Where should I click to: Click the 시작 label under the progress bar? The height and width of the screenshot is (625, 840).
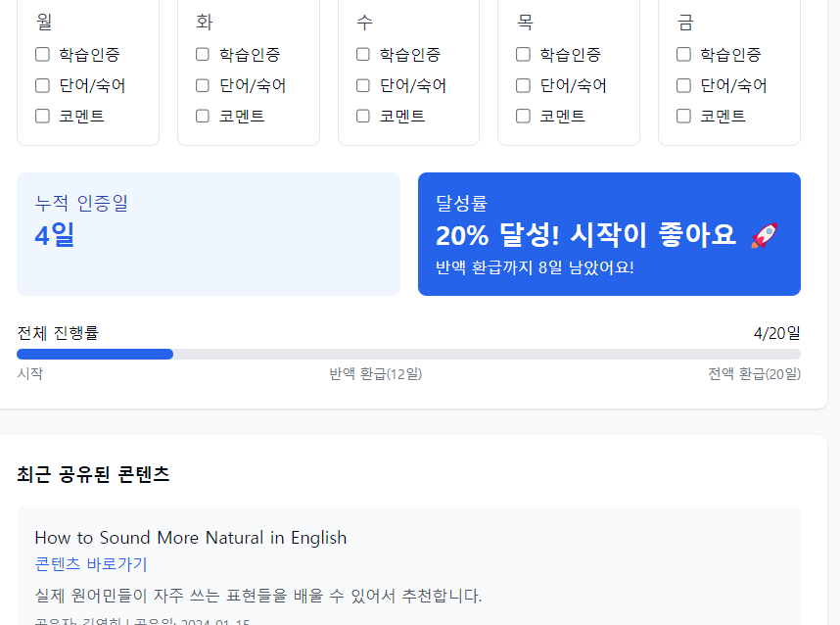[x=31, y=374]
